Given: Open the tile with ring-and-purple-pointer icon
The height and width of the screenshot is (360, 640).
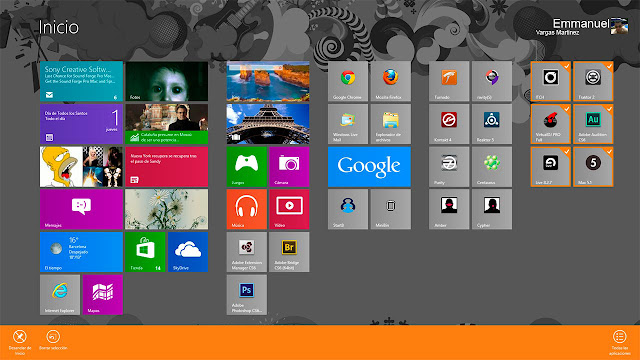Looking at the screenshot, I should click(492, 81).
